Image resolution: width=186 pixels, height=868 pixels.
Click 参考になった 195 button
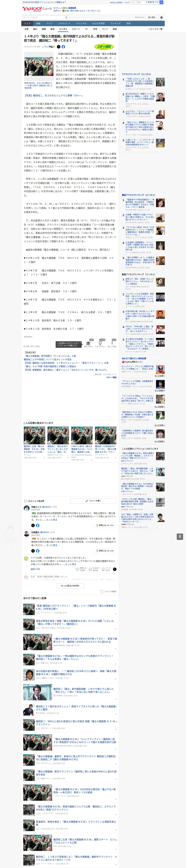click(x=105, y=551)
